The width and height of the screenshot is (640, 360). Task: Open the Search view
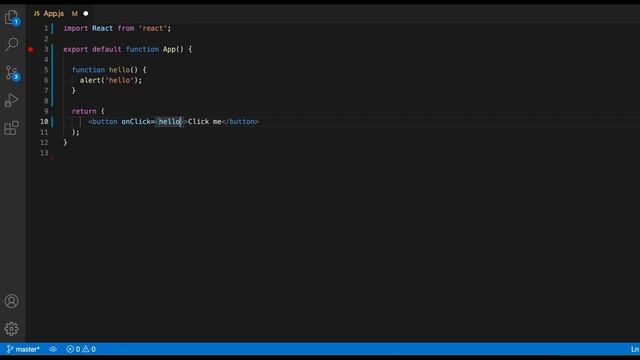[x=12, y=44]
